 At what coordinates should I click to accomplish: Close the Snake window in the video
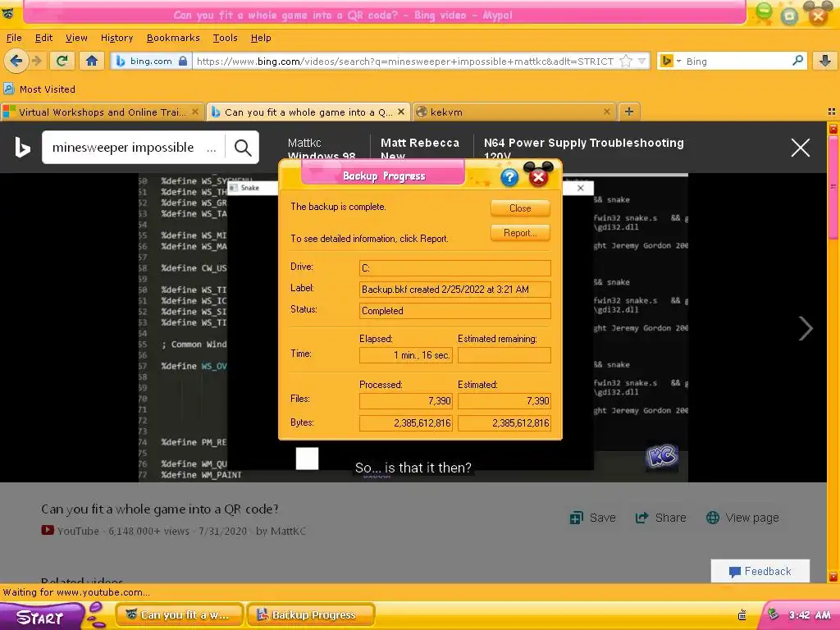tap(580, 188)
